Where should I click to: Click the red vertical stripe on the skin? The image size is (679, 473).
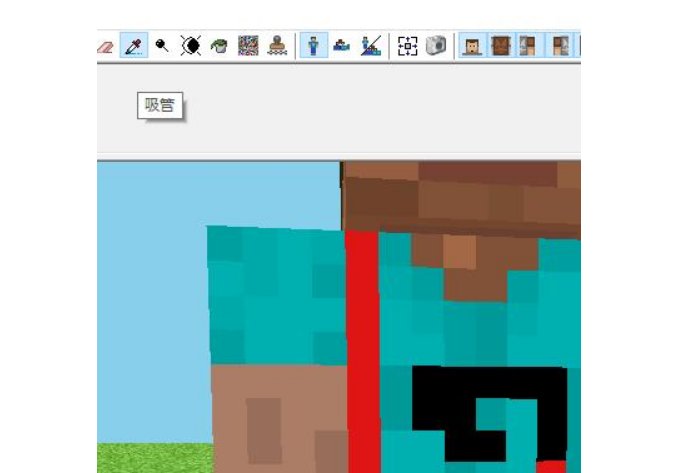(362, 350)
